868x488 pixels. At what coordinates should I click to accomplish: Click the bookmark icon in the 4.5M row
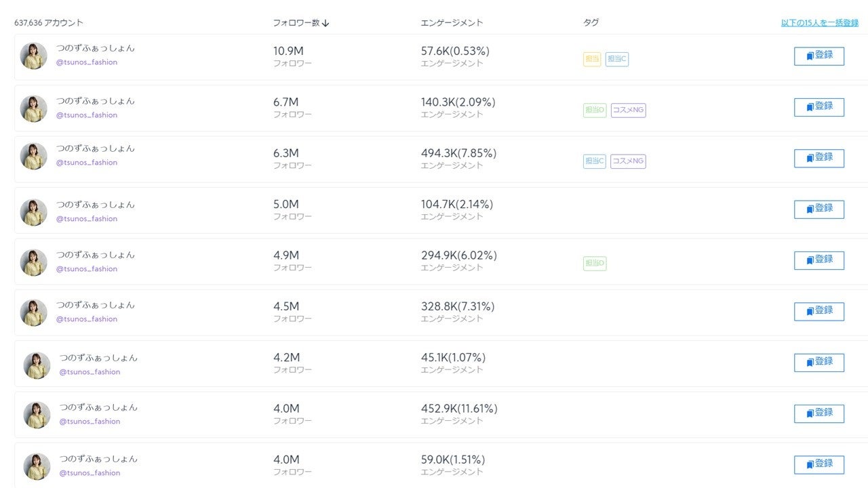pos(810,312)
